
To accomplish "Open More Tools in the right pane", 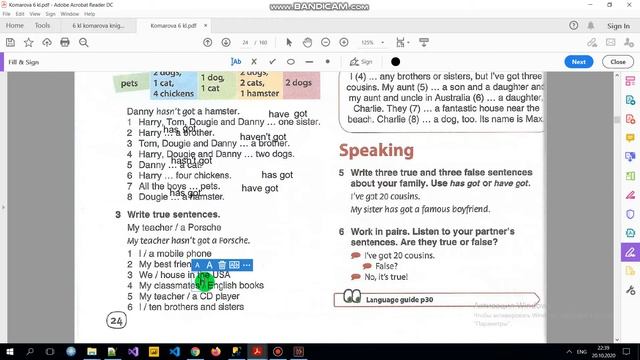I will click(x=630, y=290).
